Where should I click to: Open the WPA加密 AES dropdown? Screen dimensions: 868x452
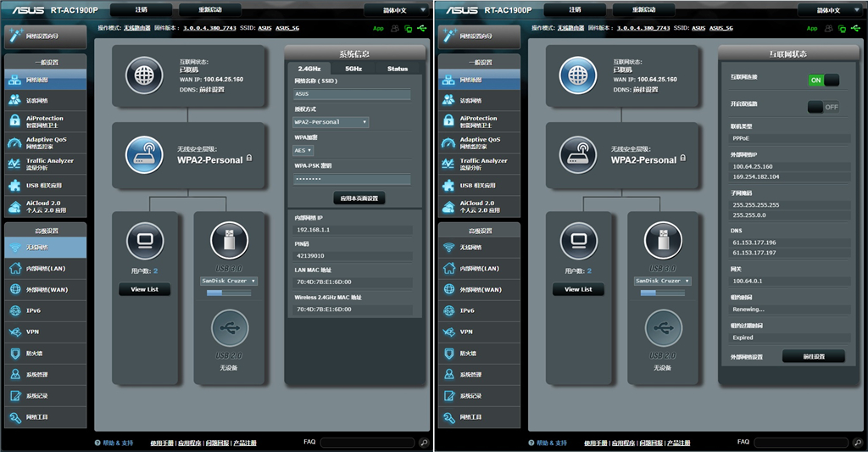click(303, 150)
